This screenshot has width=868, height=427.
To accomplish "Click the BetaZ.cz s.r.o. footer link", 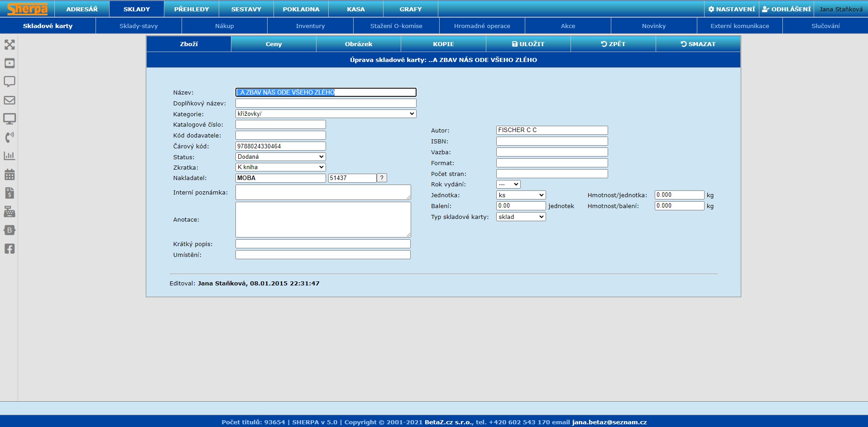I will coord(449,422).
